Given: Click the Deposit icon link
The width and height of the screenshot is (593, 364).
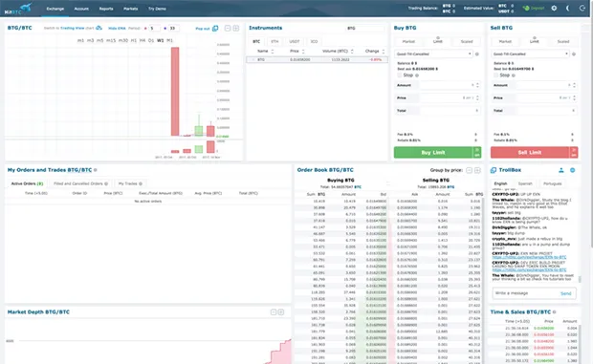Looking at the screenshot, I should click(534, 8).
